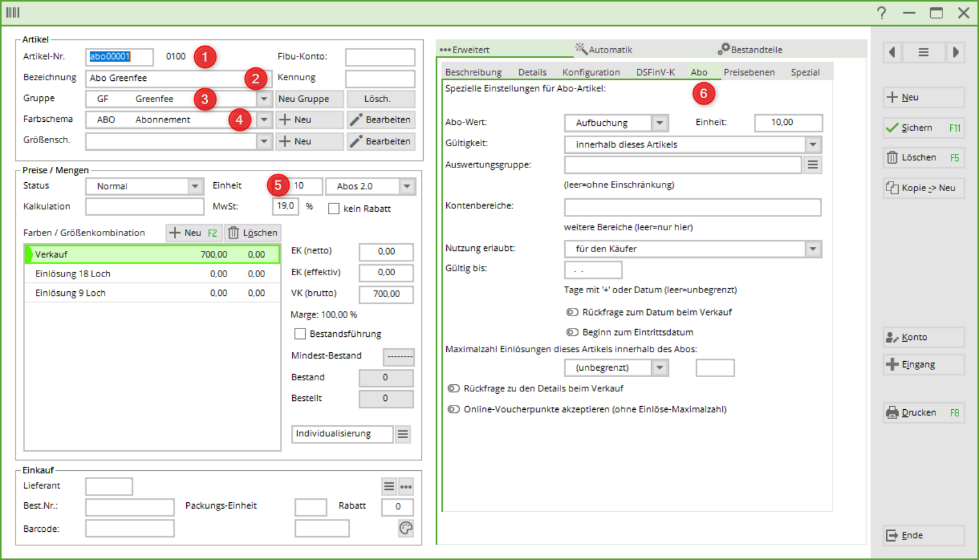Enable the kein Rabatt checkbox
979x560 pixels.
tap(334, 209)
